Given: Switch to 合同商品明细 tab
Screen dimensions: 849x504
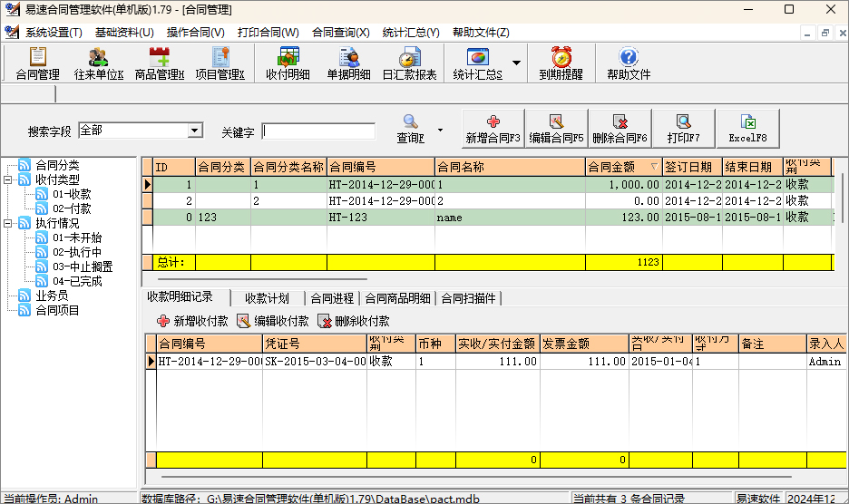Looking at the screenshot, I should [x=397, y=298].
